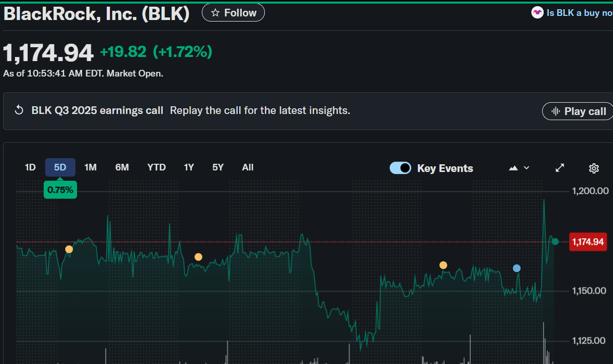Select the YTD range tab
The width and height of the screenshot is (613, 364).
pyautogui.click(x=157, y=167)
